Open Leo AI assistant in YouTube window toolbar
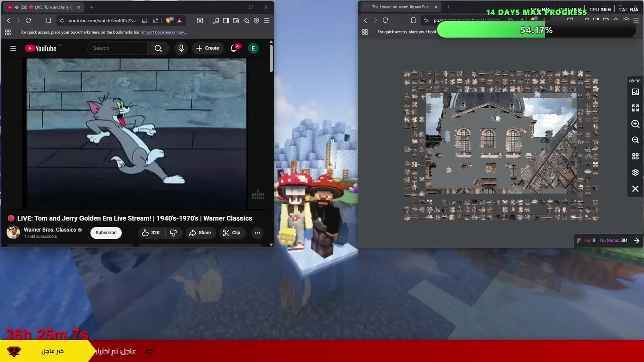 point(246,21)
